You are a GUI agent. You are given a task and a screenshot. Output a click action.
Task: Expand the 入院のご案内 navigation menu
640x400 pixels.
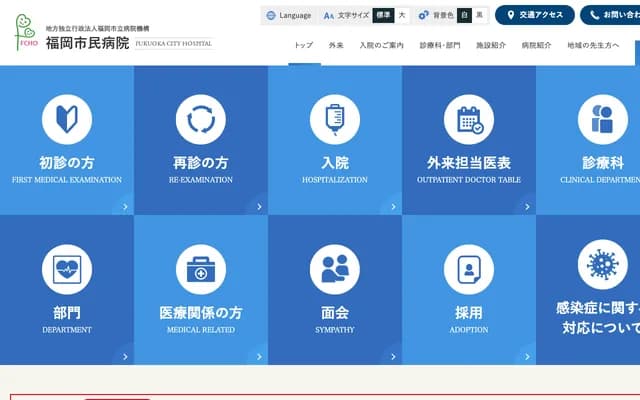382,46
